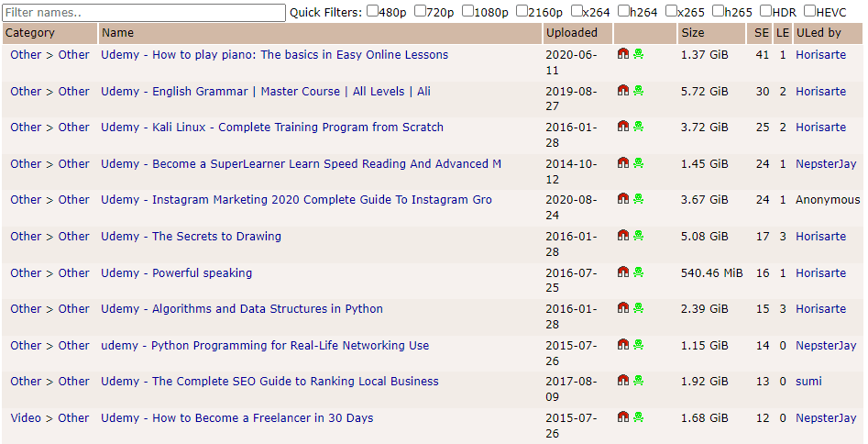This screenshot has width=868, height=444.
Task: Click green skull icon in Python Networking row
Action: tap(638, 345)
